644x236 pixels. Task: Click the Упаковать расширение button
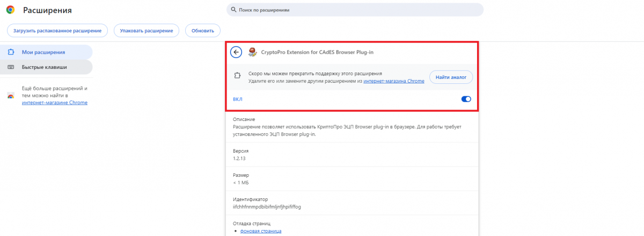(x=147, y=31)
